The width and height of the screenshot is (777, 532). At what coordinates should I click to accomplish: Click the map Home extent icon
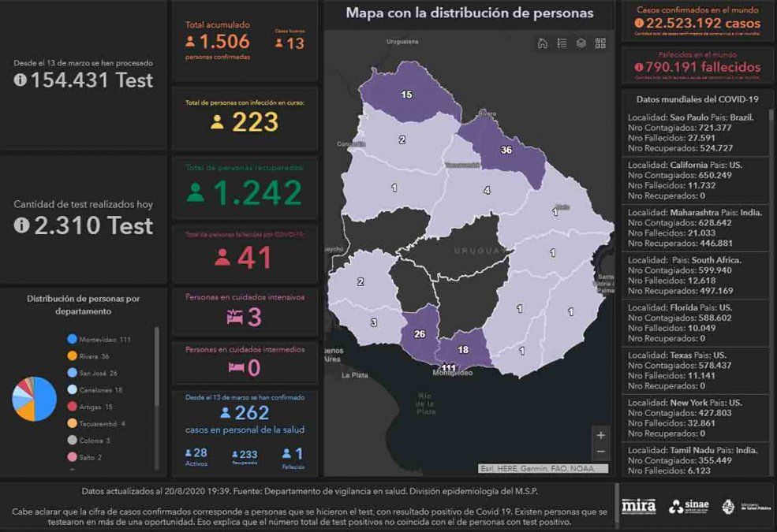point(543,43)
